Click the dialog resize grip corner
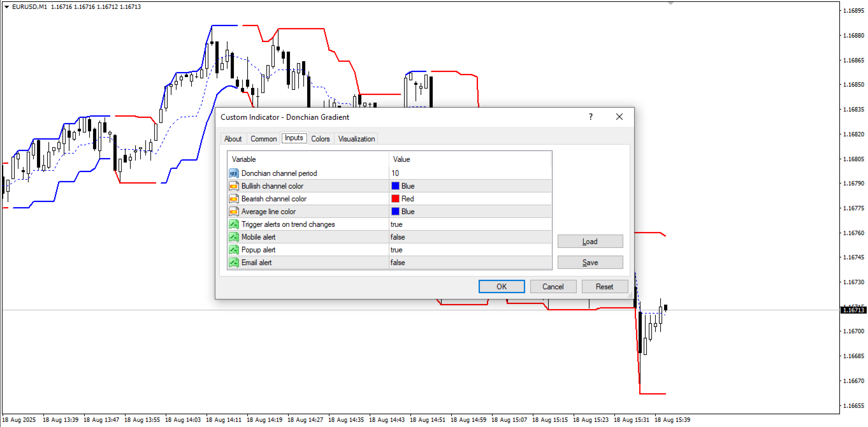This screenshot has width=868, height=427. [x=630, y=295]
